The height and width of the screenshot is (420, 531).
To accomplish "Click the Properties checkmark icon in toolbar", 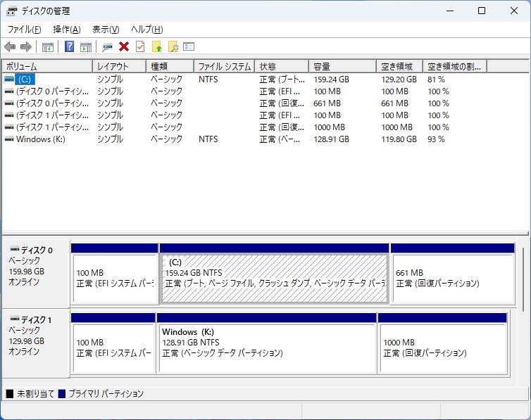I will 140,47.
